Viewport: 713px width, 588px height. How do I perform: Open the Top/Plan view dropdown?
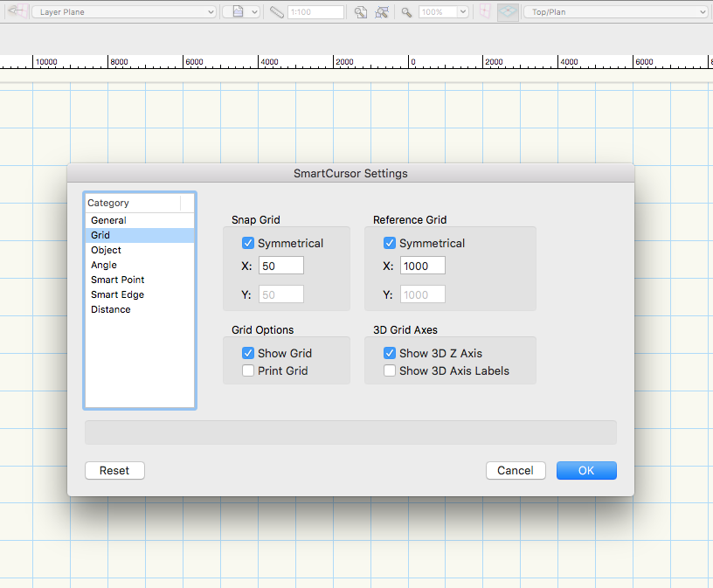[616, 11]
